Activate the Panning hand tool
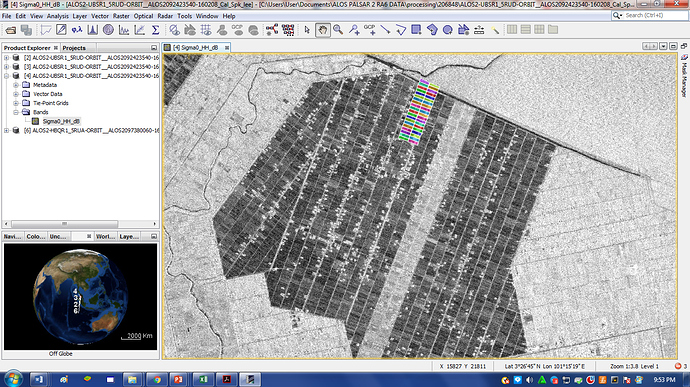Viewport: 690px width, 387px height. (x=323, y=30)
